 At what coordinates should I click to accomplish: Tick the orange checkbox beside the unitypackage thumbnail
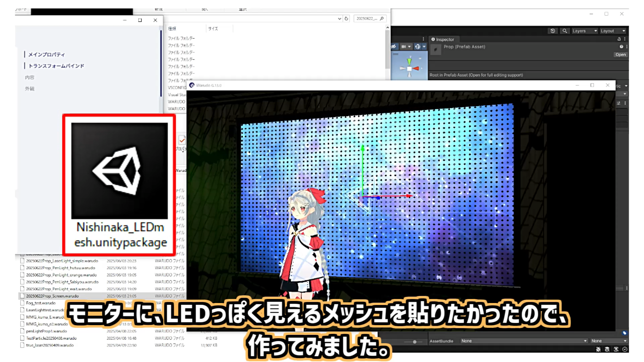(182, 140)
